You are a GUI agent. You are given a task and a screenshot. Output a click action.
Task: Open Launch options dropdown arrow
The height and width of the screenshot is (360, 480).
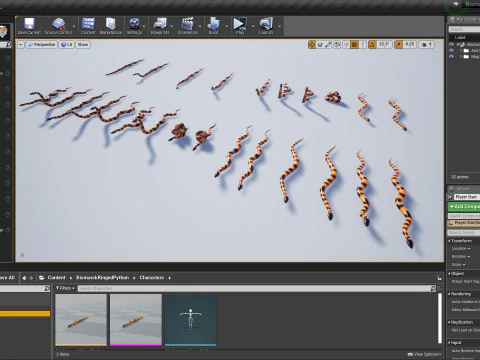pos(279,26)
